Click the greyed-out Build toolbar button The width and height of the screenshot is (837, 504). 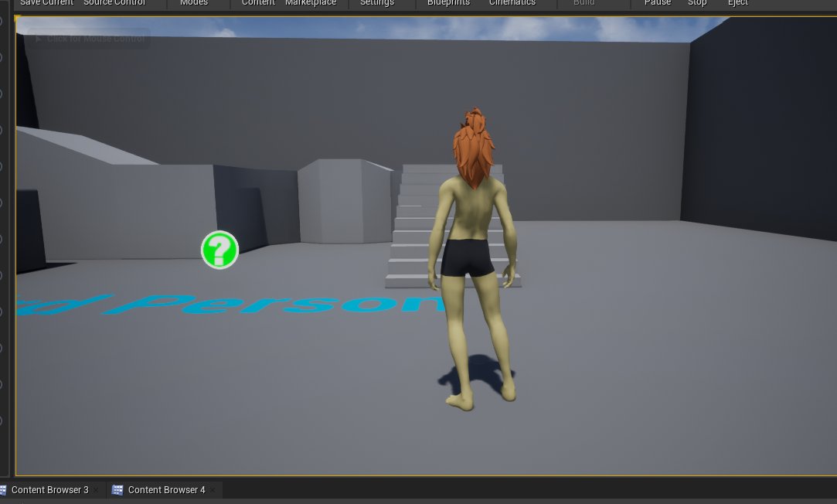[x=584, y=3]
